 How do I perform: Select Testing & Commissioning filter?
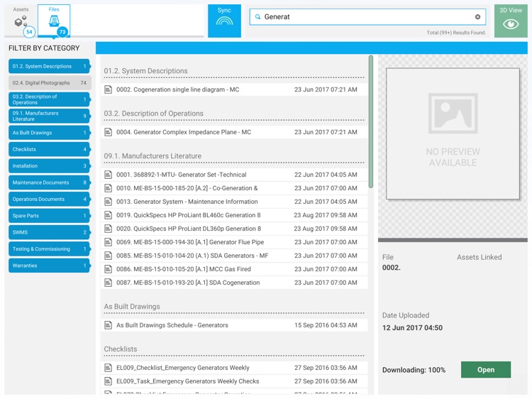pos(50,249)
